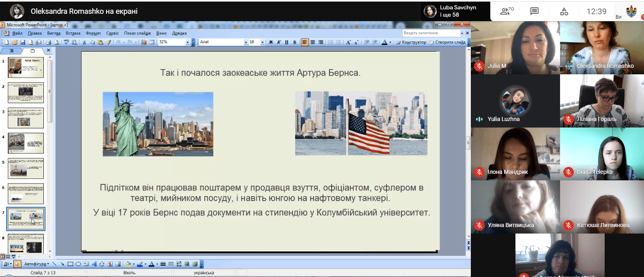The image size is (644, 277).
Task: Open the Показ слайдів menu
Action: (137, 33)
